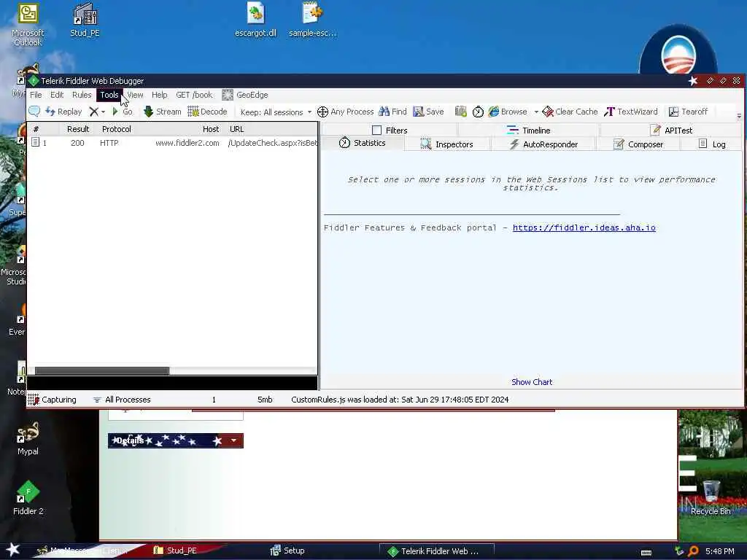Image resolution: width=747 pixels, height=560 pixels.
Task: Switch to Stud_PE taskbar button
Action: 175,551
